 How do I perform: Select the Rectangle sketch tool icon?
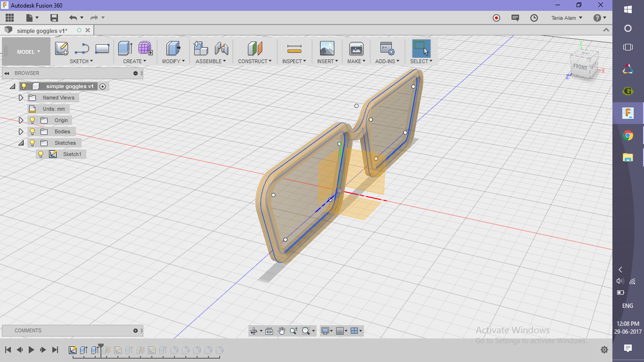click(x=102, y=48)
